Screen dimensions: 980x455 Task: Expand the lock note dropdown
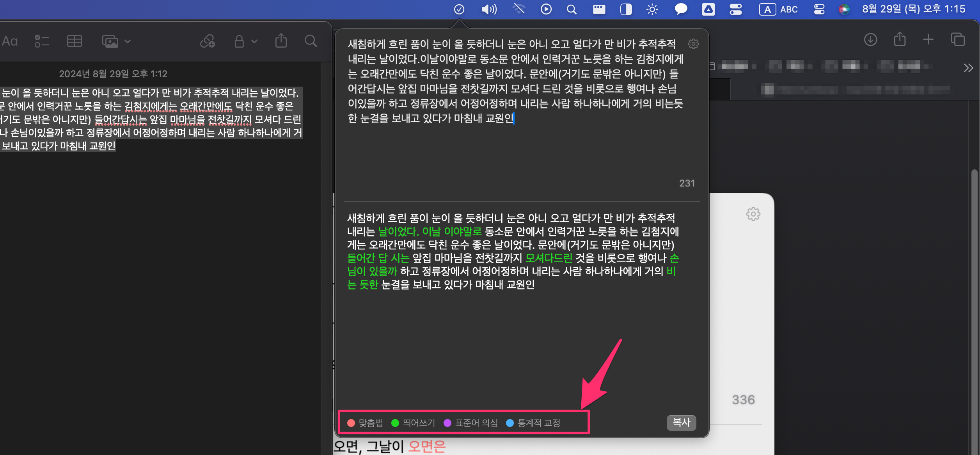(254, 41)
